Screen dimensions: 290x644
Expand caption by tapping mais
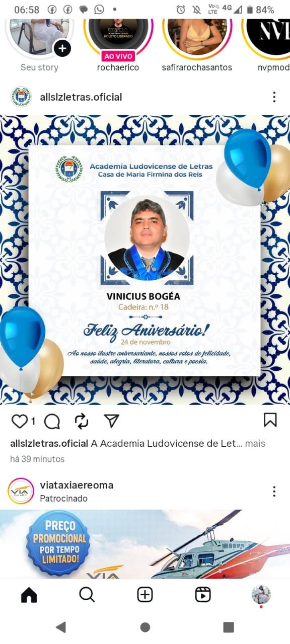[x=255, y=443]
